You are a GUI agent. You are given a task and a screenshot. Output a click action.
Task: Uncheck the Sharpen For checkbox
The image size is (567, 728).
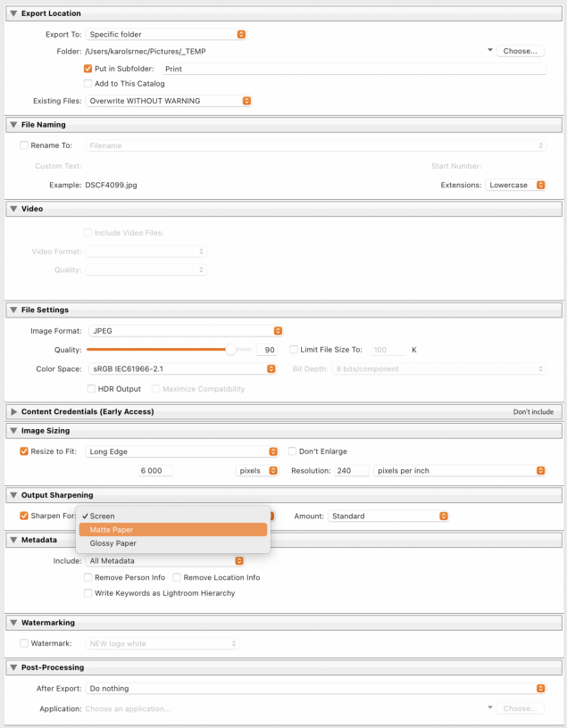24,516
